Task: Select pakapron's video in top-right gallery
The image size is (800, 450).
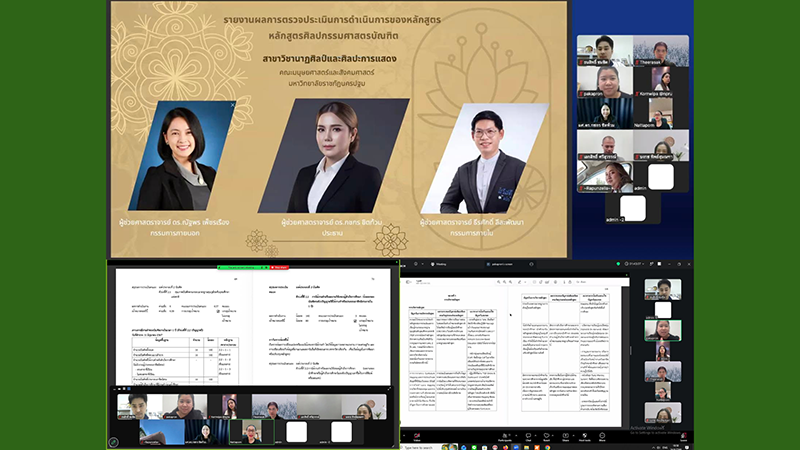Action: 605,82
